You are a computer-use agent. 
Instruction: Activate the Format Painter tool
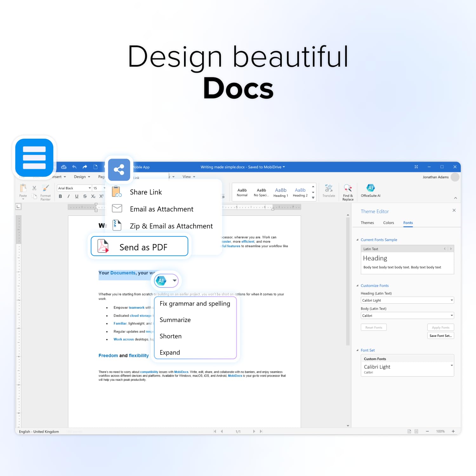click(45, 192)
